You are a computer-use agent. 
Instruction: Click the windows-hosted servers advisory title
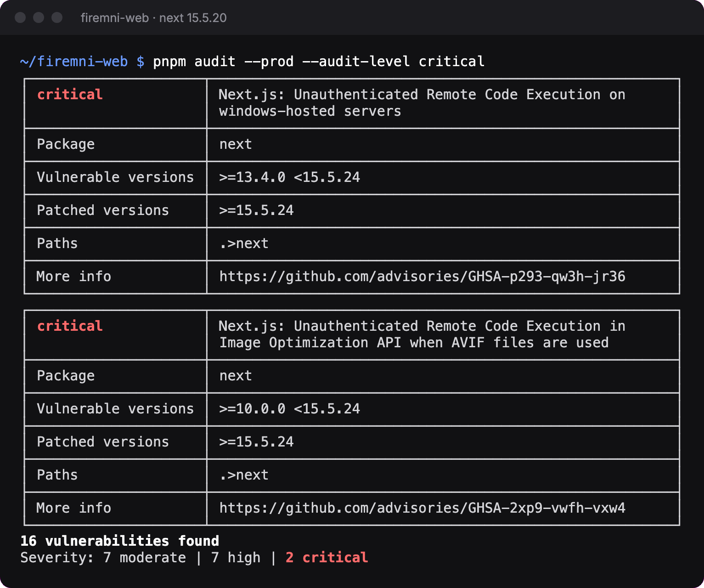tap(422, 103)
